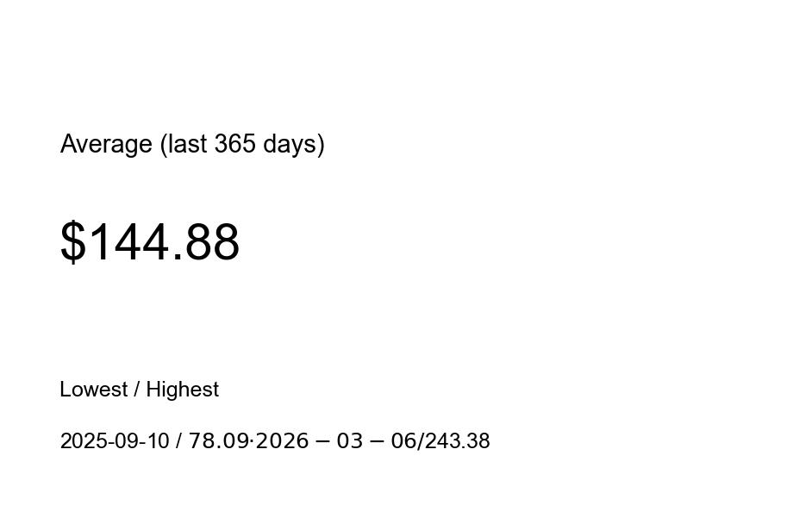The width and height of the screenshot is (812, 518).
Task: Select the highest price 243.38
Action: pyautogui.click(x=456, y=441)
